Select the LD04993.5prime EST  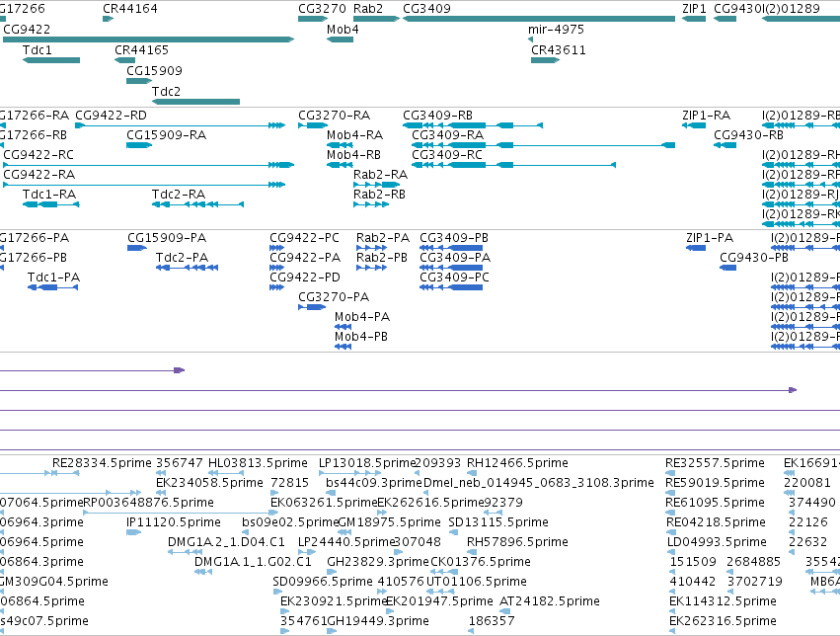pos(672,552)
